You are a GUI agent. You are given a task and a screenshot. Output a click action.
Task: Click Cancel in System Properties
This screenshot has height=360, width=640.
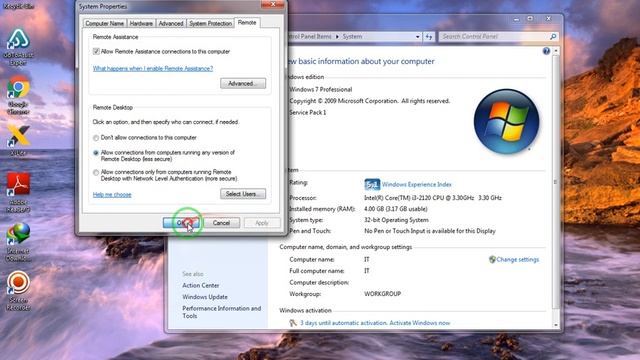(221, 223)
